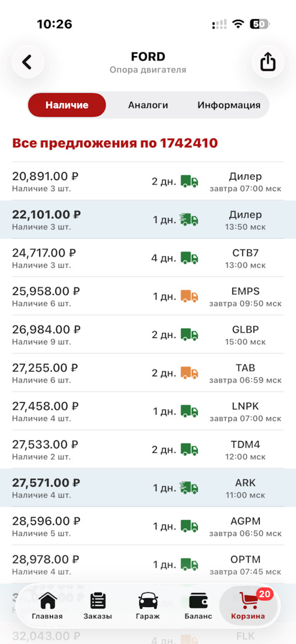Tap the orange truck icon for TAB offer
Viewport: 296px width, 644px height.
(x=189, y=373)
